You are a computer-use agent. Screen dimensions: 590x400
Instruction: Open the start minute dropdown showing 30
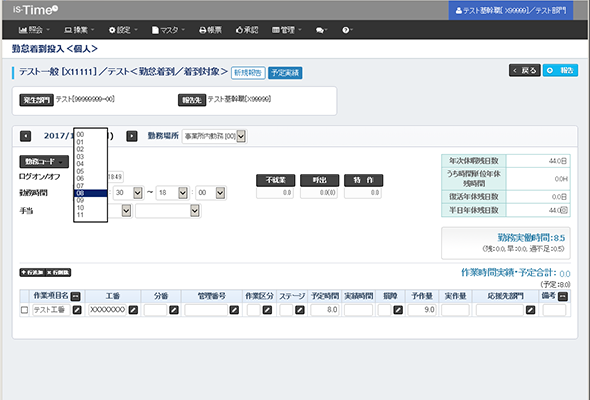click(x=128, y=193)
